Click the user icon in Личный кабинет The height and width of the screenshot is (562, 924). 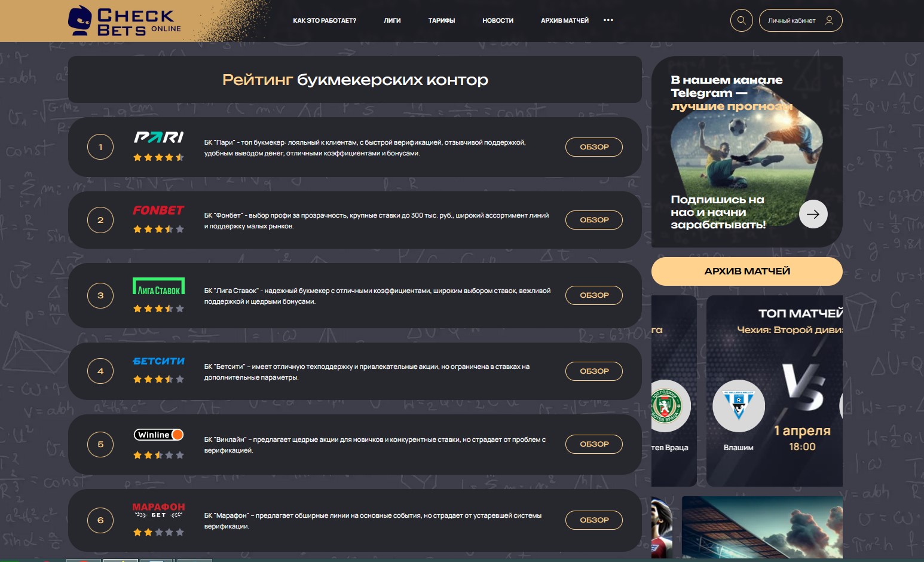829,20
